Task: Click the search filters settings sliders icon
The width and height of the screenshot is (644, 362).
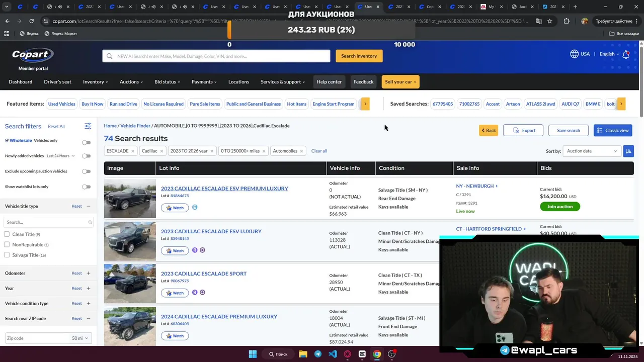Action: pos(88,126)
